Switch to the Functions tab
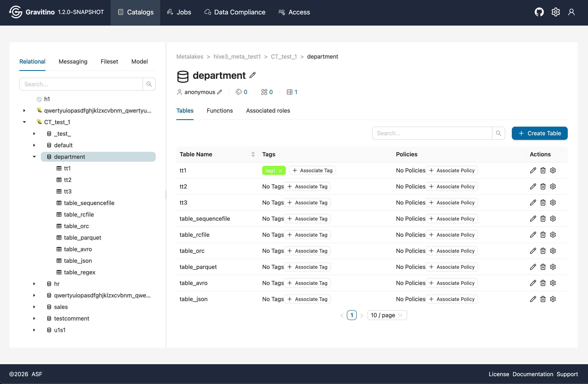 (220, 111)
